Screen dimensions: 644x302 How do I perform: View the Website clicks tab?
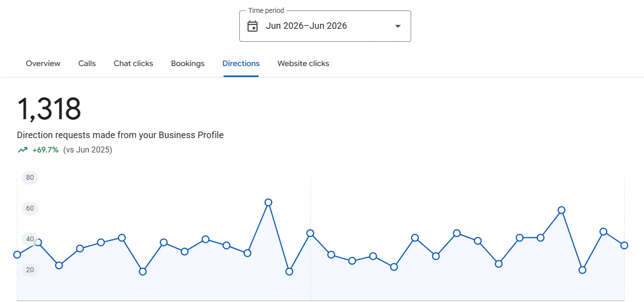303,64
